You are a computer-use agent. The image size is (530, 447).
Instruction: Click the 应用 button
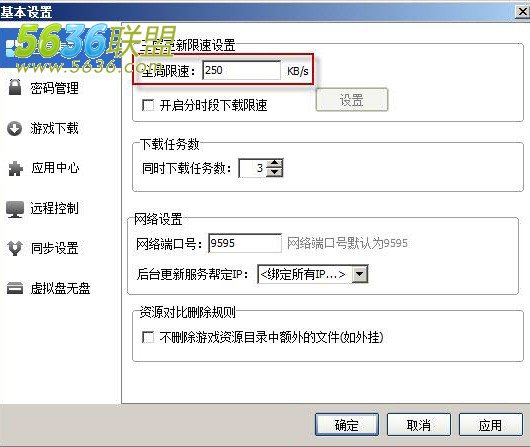[490, 425]
